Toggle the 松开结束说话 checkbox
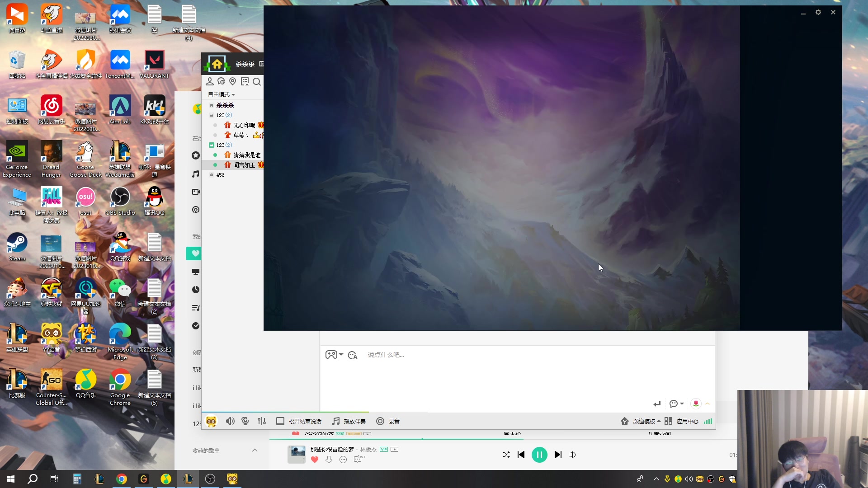Screen dimensions: 868x488 coord(280,421)
